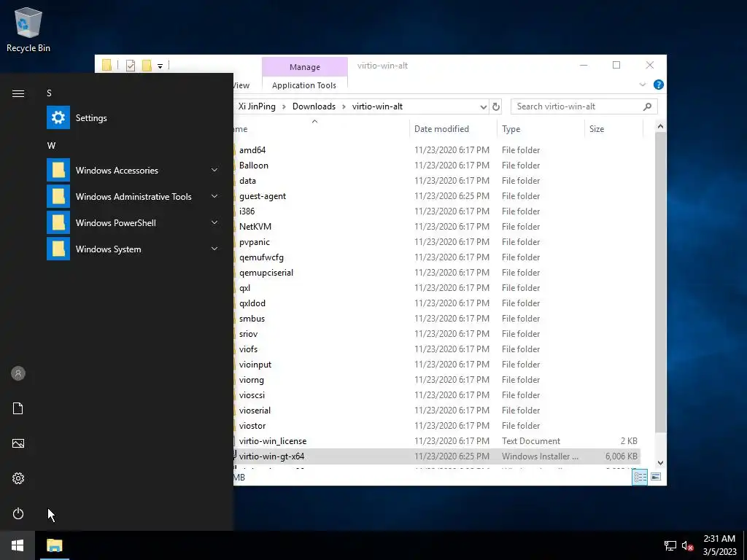Screen dimensions: 747x560
Task: Open Pictures from the Start sidebar
Action: coord(18,443)
